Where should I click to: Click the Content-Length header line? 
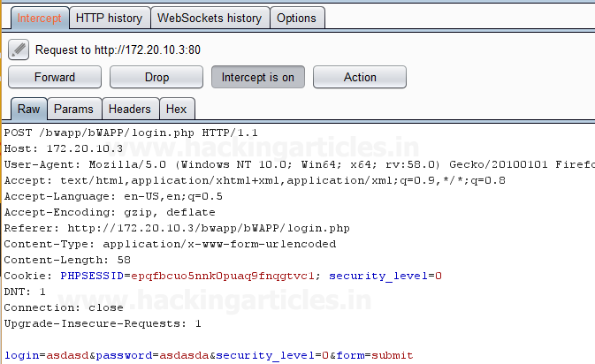(x=67, y=260)
